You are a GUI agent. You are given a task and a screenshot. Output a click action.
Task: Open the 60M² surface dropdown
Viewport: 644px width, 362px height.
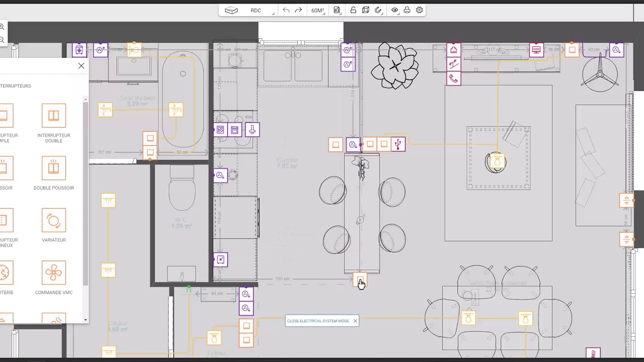coord(318,10)
